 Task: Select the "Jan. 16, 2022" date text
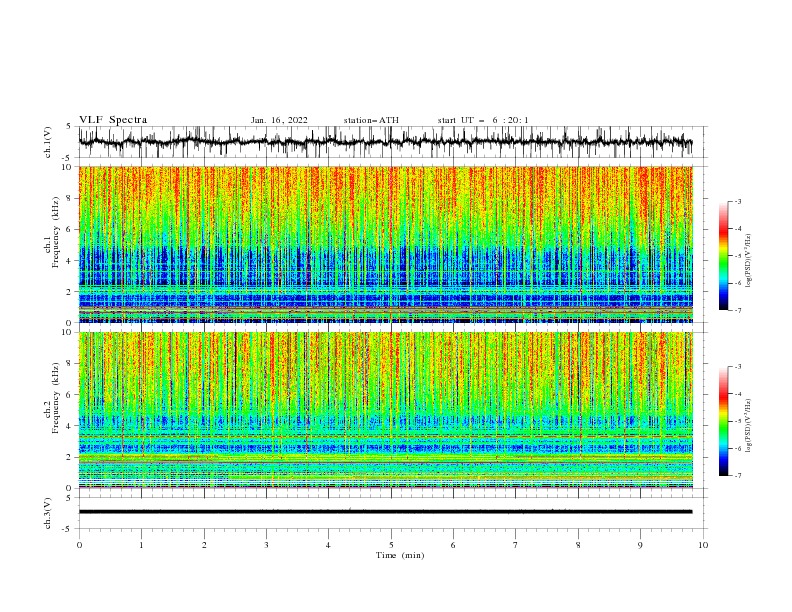coord(279,120)
